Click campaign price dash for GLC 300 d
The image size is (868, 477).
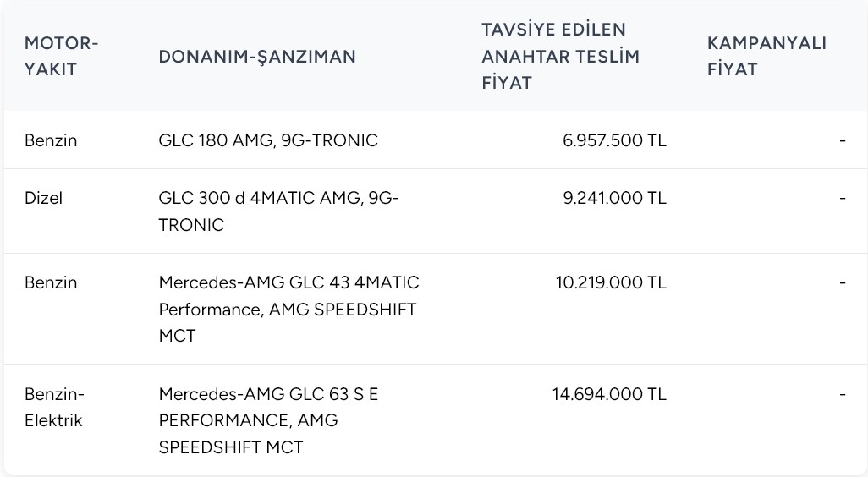pyautogui.click(x=843, y=198)
